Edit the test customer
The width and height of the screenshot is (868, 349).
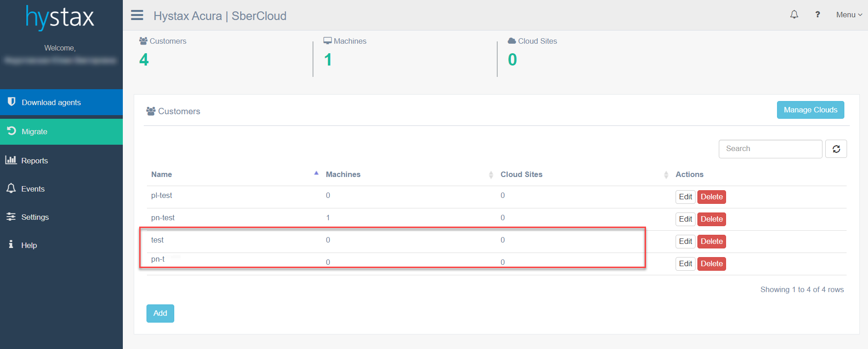[x=685, y=241]
